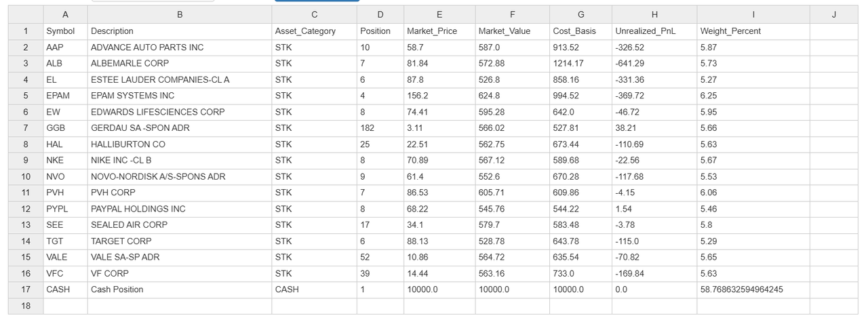
Task: Select the ALB symbol cell
Action: (65, 64)
